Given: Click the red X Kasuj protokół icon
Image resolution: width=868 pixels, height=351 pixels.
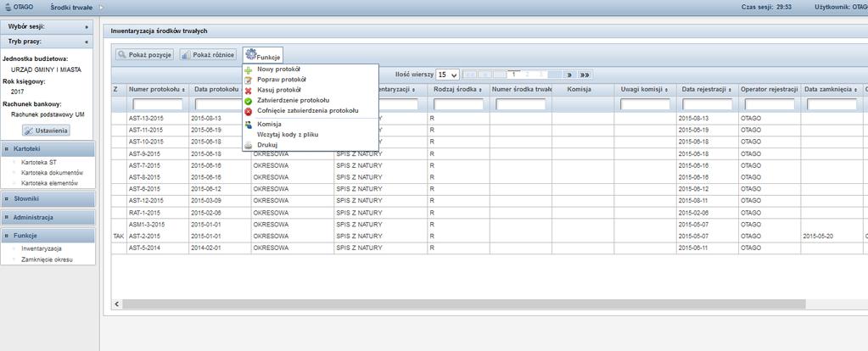Looking at the screenshot, I should pos(249,90).
